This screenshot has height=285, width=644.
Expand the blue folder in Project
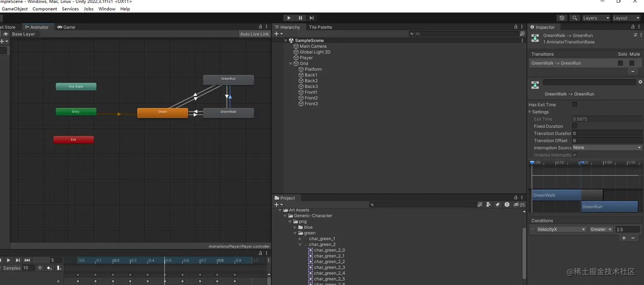tap(296, 227)
